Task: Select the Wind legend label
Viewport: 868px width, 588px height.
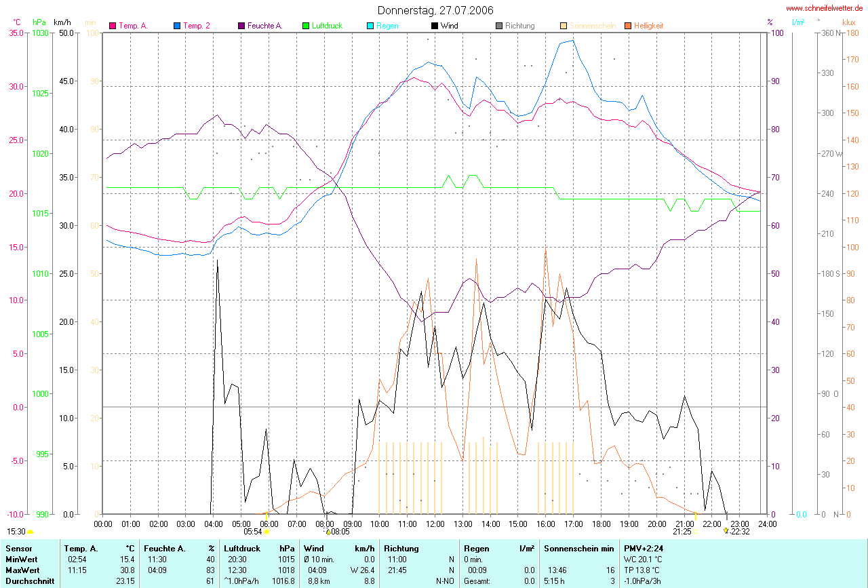Action: tap(449, 26)
